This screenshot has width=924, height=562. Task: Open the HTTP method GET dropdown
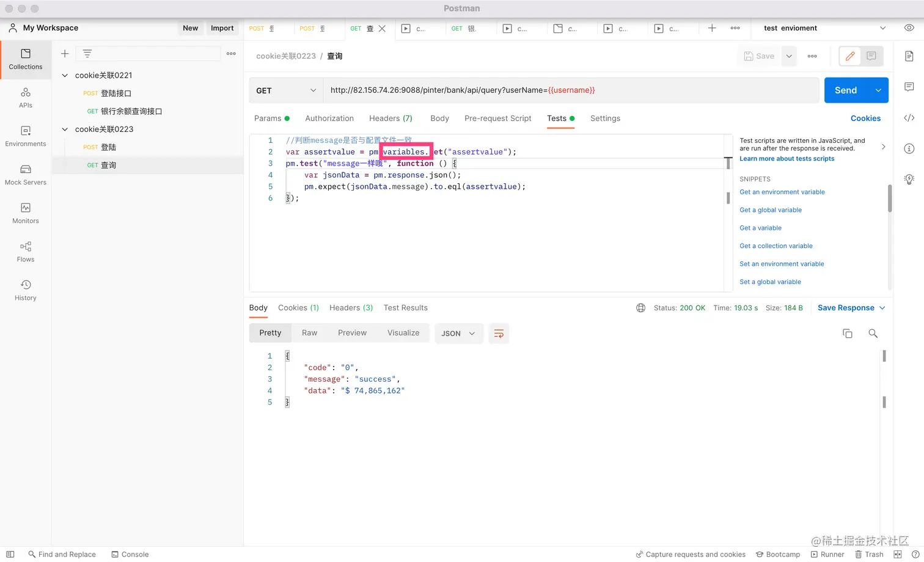(286, 90)
